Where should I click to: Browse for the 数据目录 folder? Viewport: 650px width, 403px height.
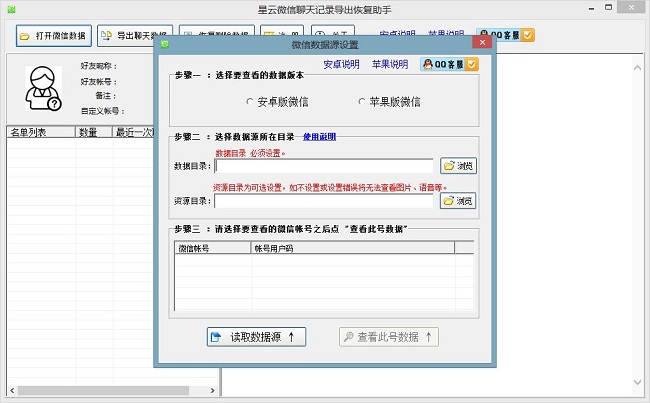pyautogui.click(x=458, y=166)
